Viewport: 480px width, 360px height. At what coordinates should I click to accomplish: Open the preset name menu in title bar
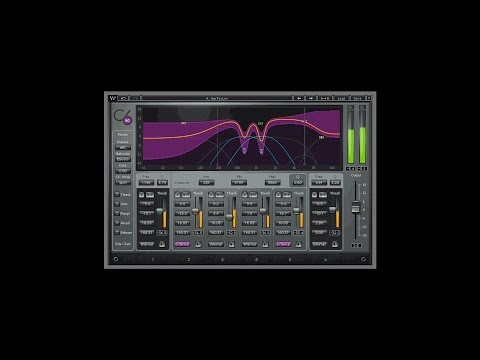[x=217, y=98]
